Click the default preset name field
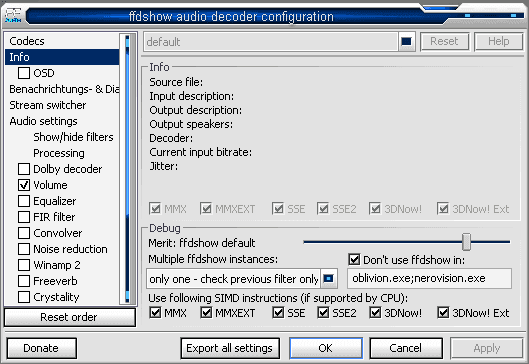The image size is (529, 364). tap(271, 42)
